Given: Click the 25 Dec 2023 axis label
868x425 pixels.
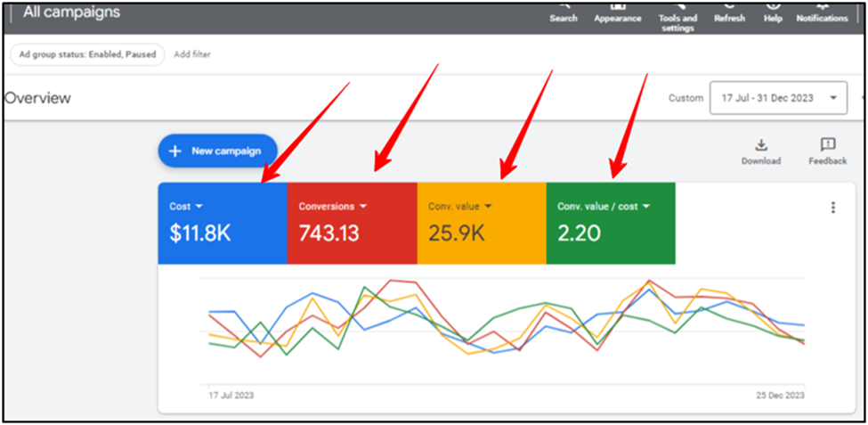Looking at the screenshot, I should pyautogui.click(x=781, y=396).
